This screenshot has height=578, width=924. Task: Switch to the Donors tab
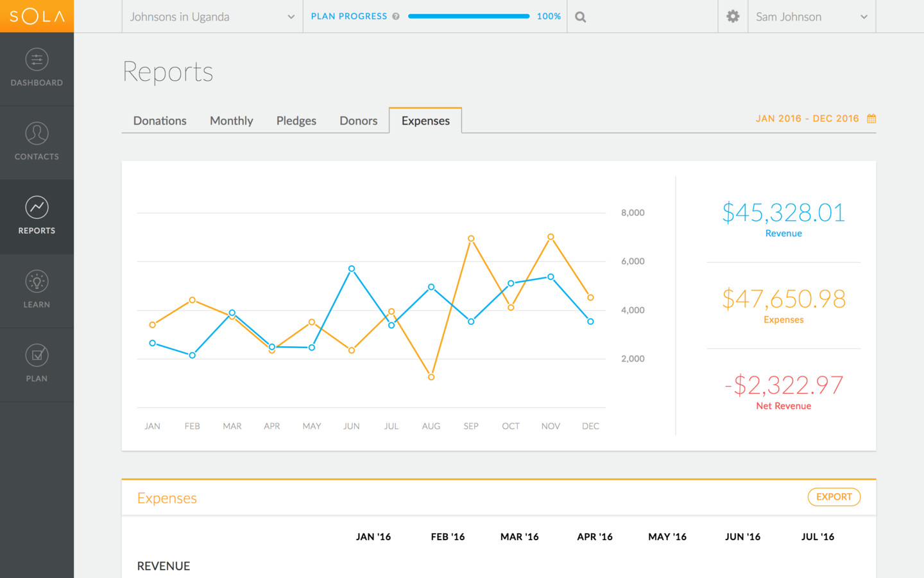pyautogui.click(x=358, y=120)
